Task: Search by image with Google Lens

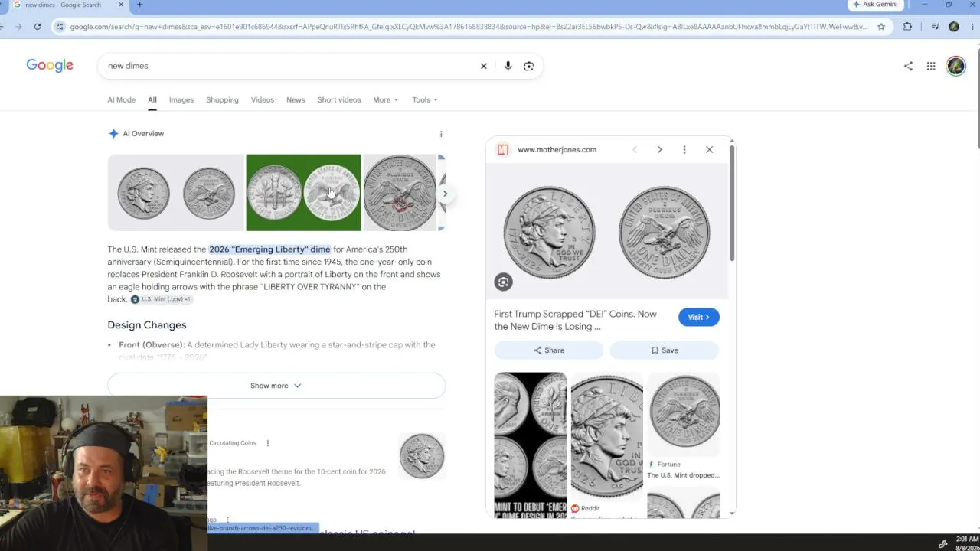Action: tap(528, 66)
